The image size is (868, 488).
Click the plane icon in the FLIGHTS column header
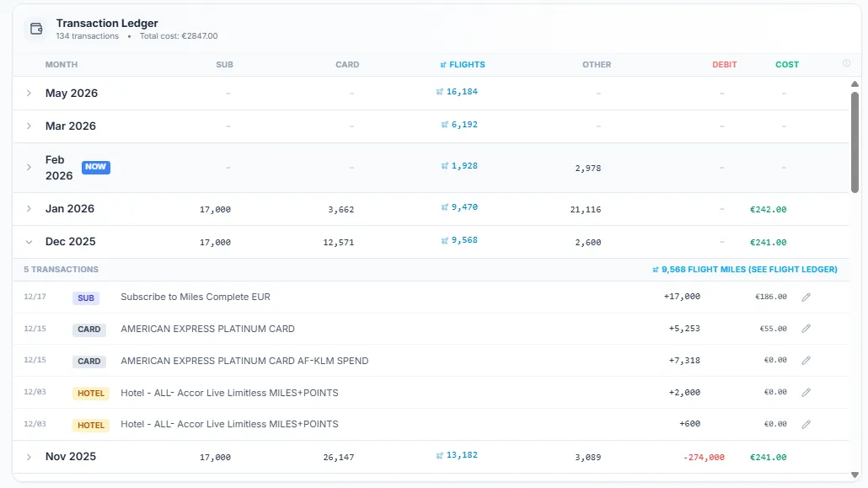442,64
